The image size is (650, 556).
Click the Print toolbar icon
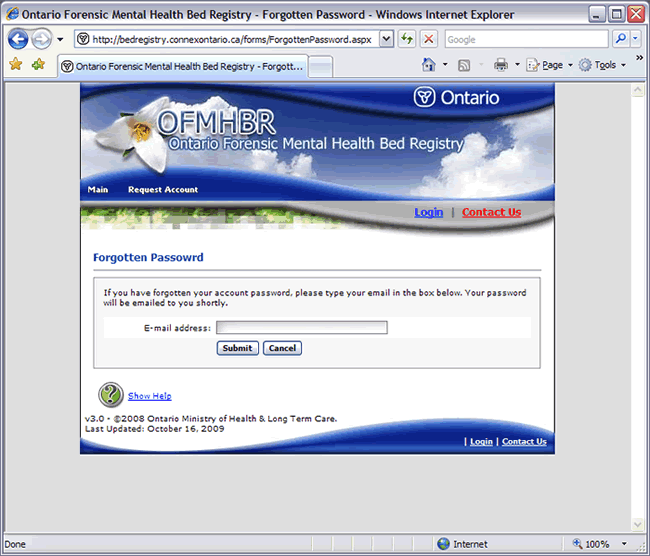(501, 65)
